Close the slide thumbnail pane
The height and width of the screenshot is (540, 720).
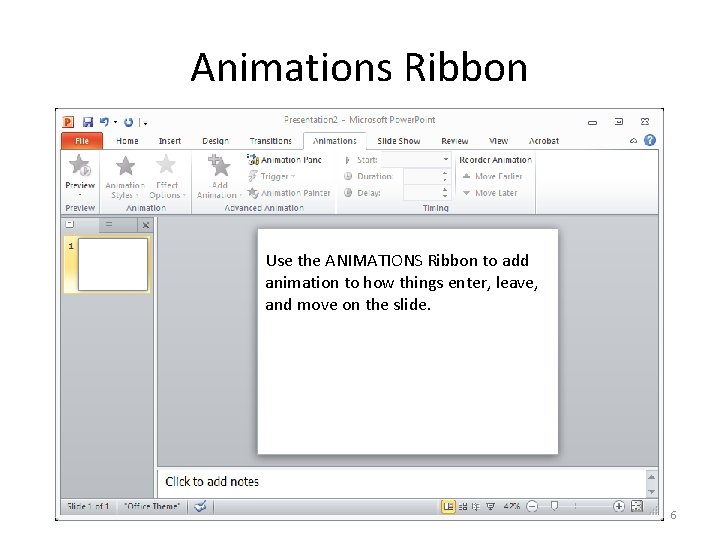point(146,225)
